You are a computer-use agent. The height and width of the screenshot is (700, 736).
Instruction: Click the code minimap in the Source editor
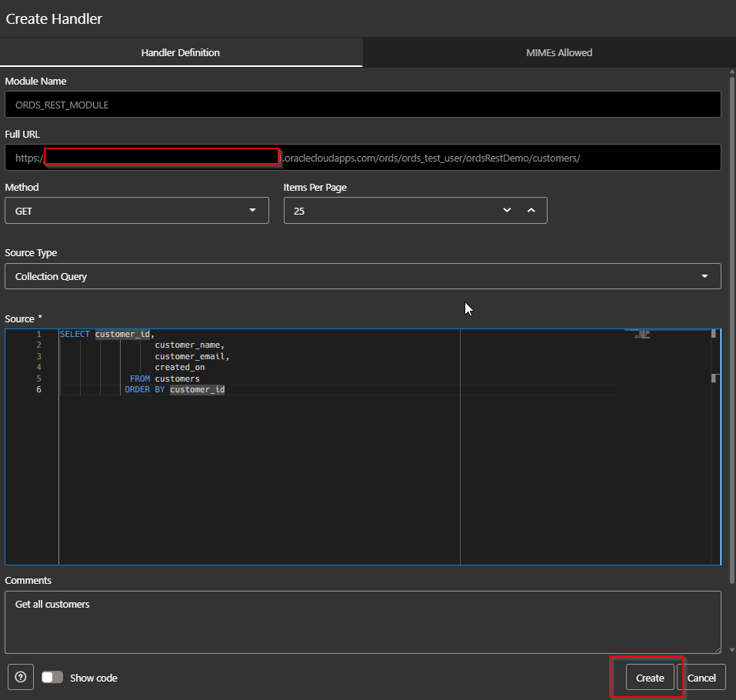click(x=643, y=334)
